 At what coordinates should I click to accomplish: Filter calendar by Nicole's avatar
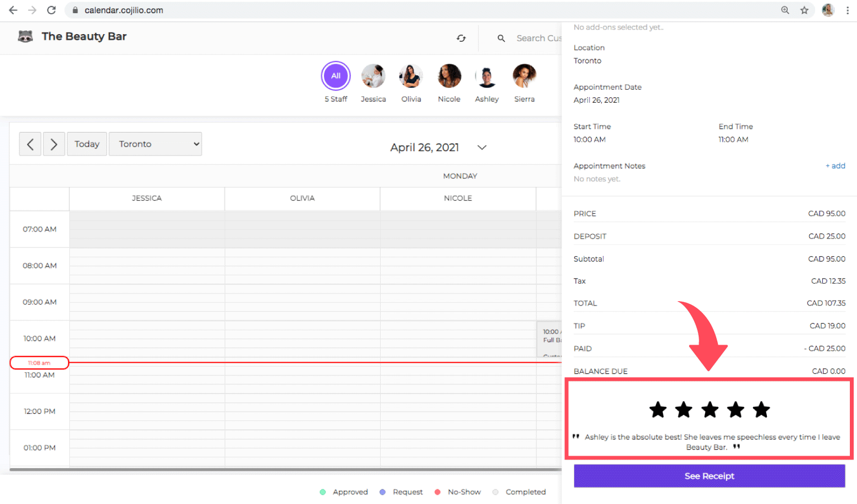(449, 76)
